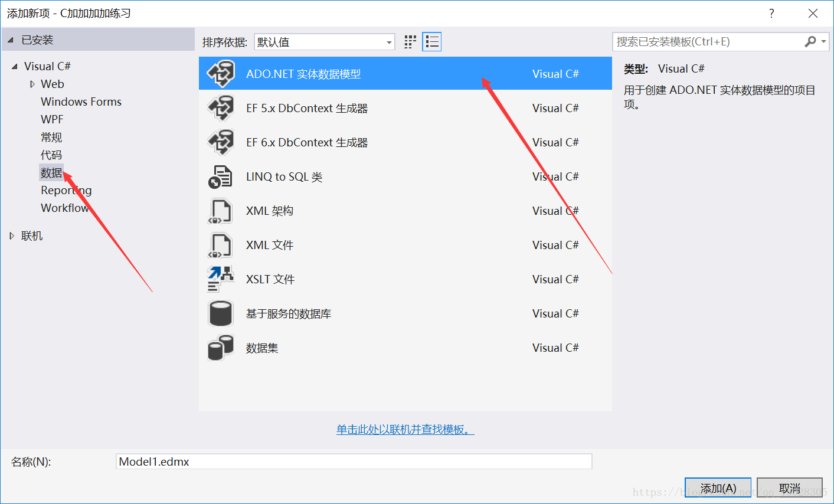Select EF 5.x DbContext 生成器 row
The width and height of the screenshot is (834, 504).
coord(405,108)
